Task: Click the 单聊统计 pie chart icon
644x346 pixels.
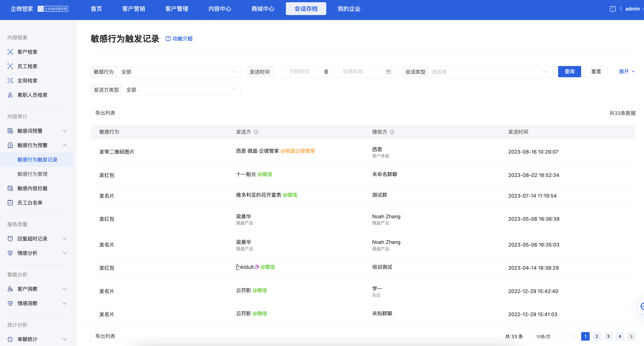Action: [x=10, y=339]
